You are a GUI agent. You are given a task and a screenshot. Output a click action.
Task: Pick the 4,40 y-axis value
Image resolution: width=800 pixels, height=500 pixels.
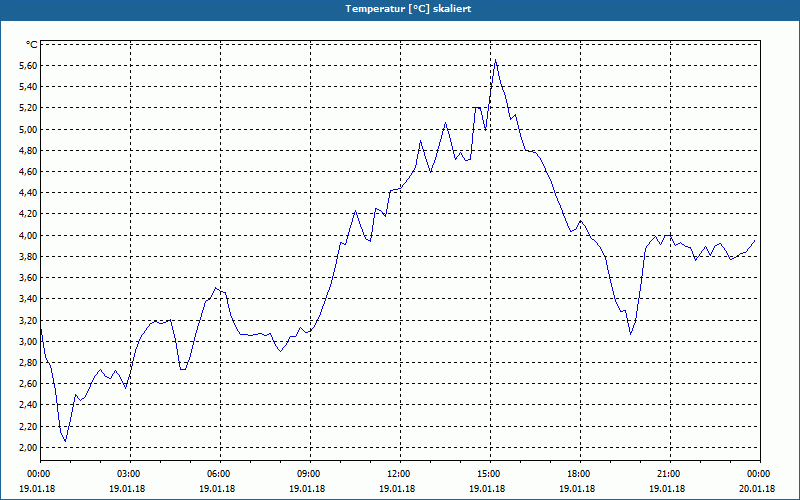coord(29,193)
